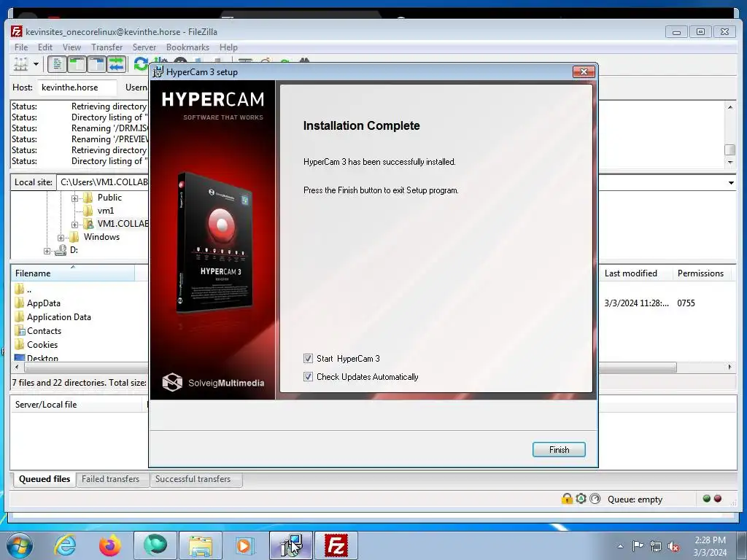This screenshot has height=560, width=747.
Task: Click the Local site path field
Action: 102,182
